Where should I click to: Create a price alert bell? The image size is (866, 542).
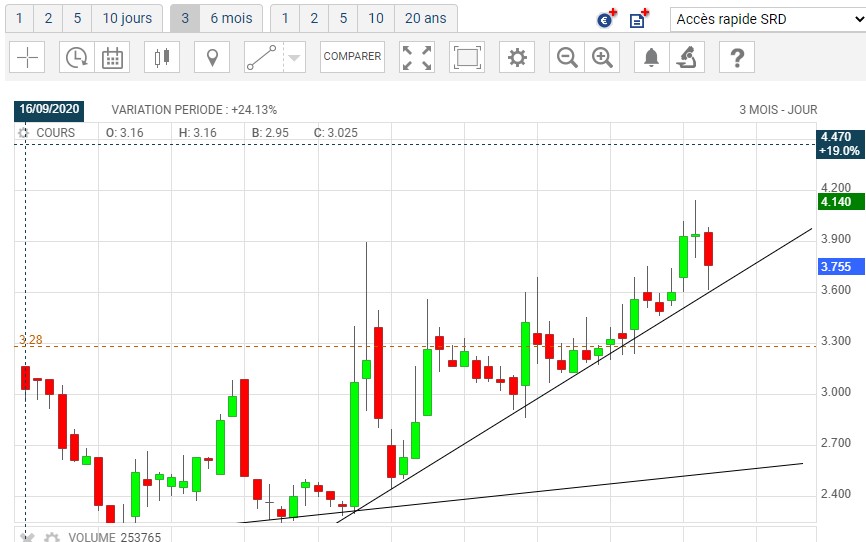(652, 57)
